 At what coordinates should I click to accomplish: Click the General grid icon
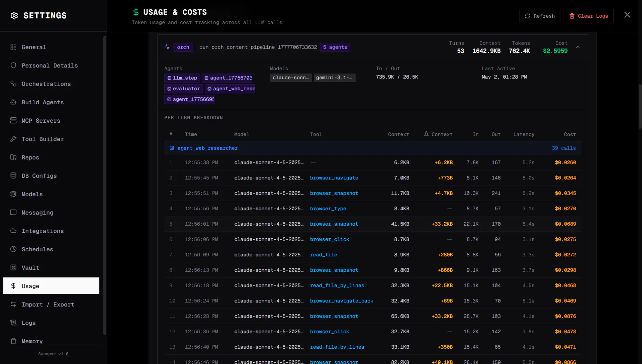tap(13, 47)
